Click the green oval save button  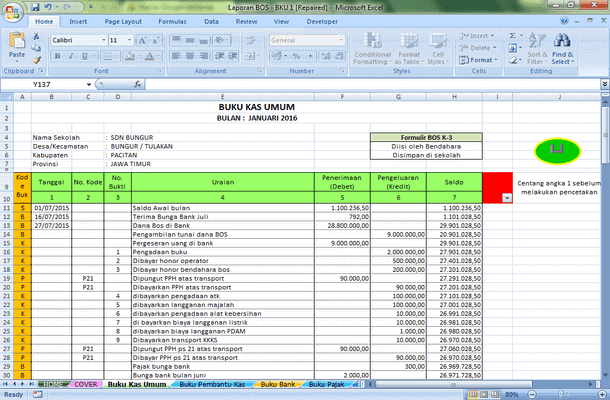point(557,151)
